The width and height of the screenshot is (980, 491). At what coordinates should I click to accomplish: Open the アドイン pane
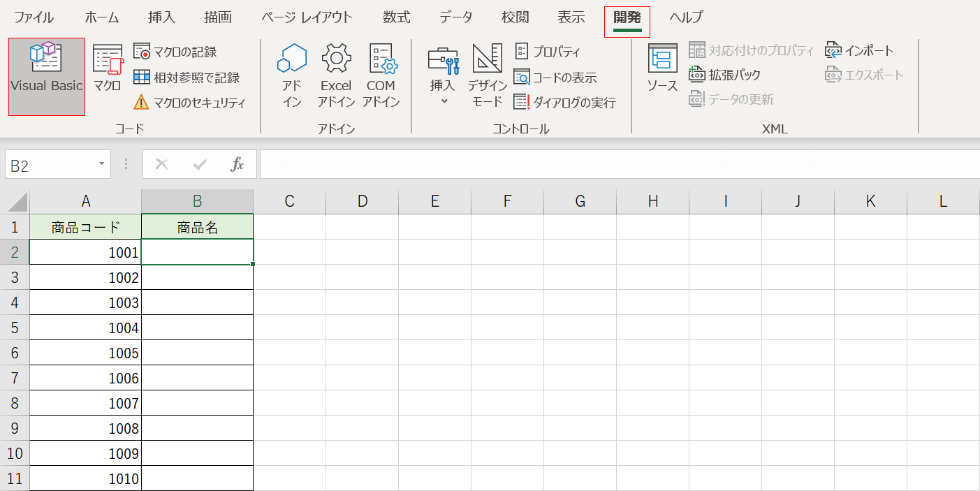click(291, 76)
